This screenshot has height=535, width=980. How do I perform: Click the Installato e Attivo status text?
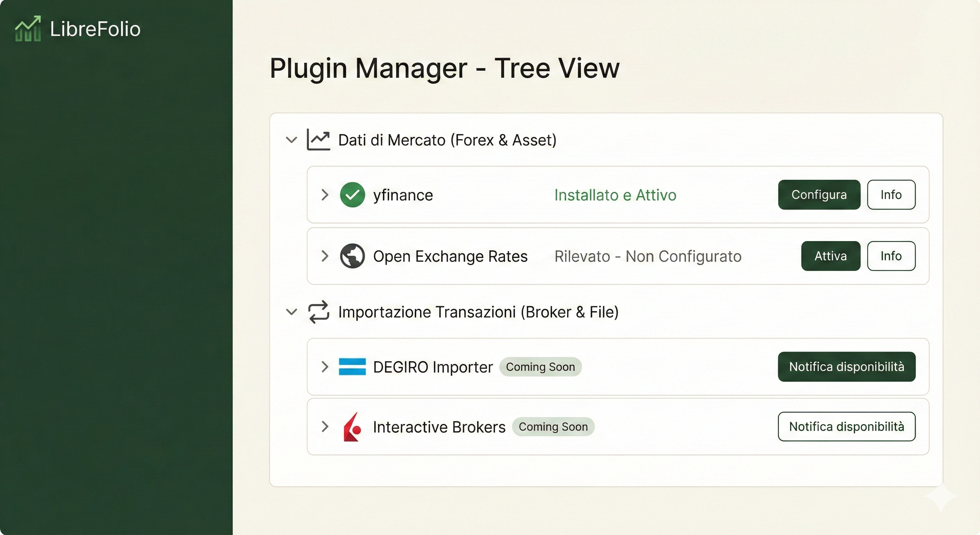pyautogui.click(x=615, y=195)
